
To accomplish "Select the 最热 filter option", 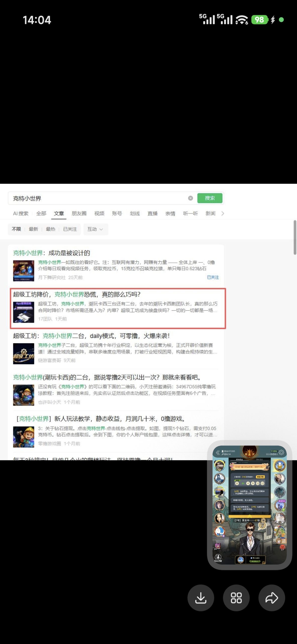I will pos(51,229).
